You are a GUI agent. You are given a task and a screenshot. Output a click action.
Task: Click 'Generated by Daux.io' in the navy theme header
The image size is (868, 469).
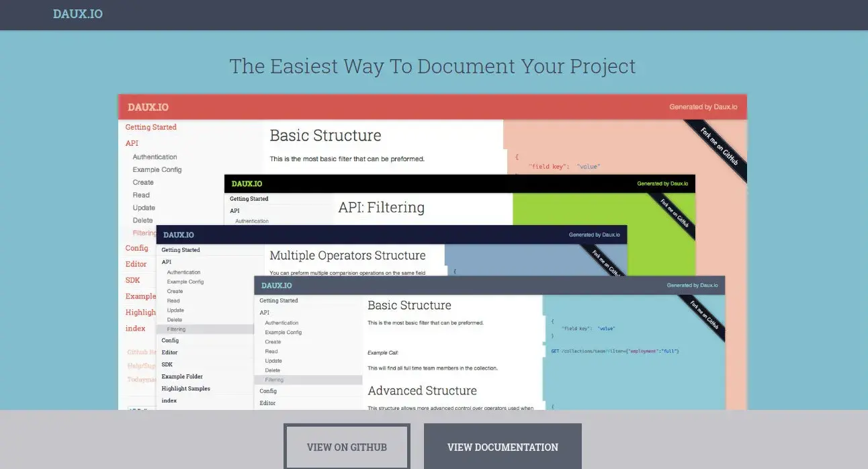pyautogui.click(x=595, y=234)
